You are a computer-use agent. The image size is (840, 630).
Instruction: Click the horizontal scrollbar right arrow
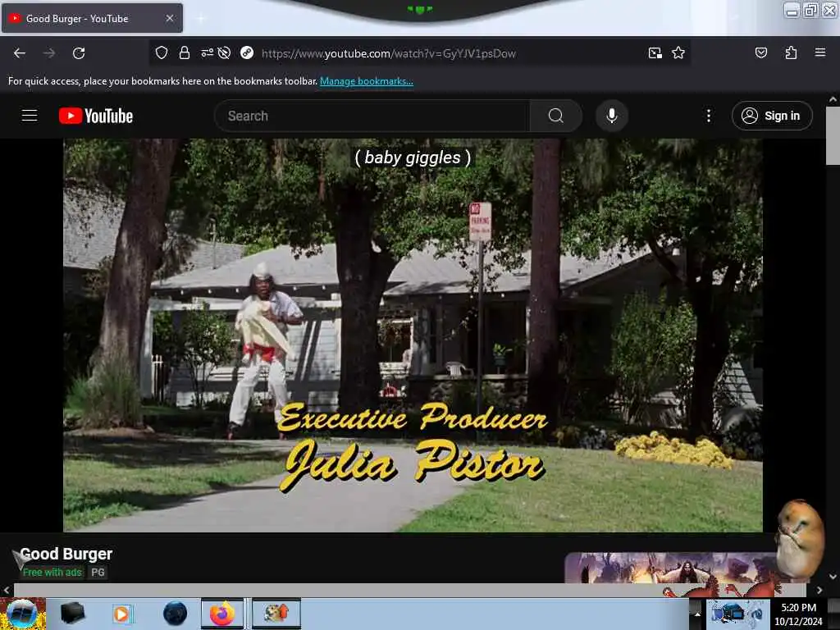[819, 590]
